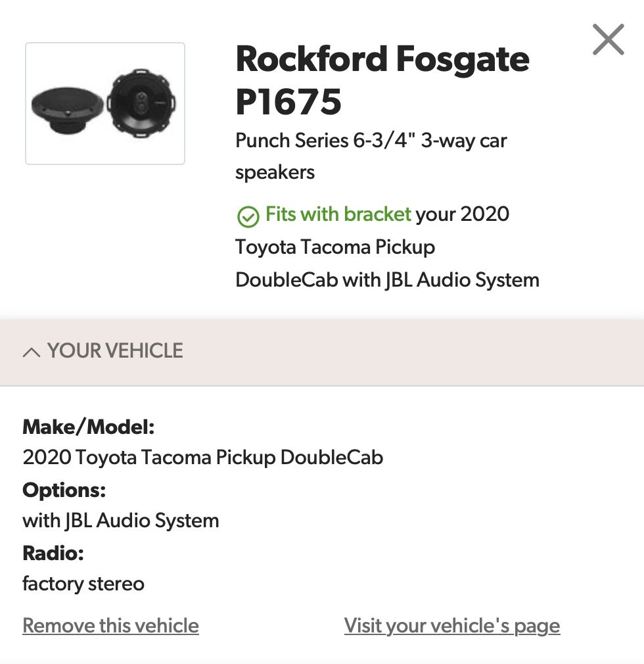Select the factory stereo radio value

pos(83,584)
